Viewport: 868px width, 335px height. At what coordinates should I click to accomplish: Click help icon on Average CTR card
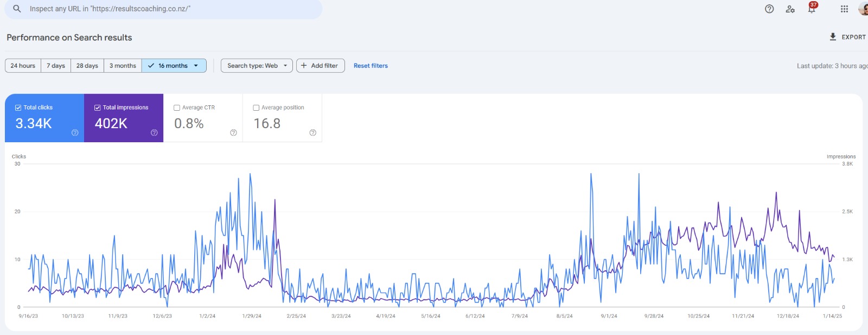click(233, 132)
